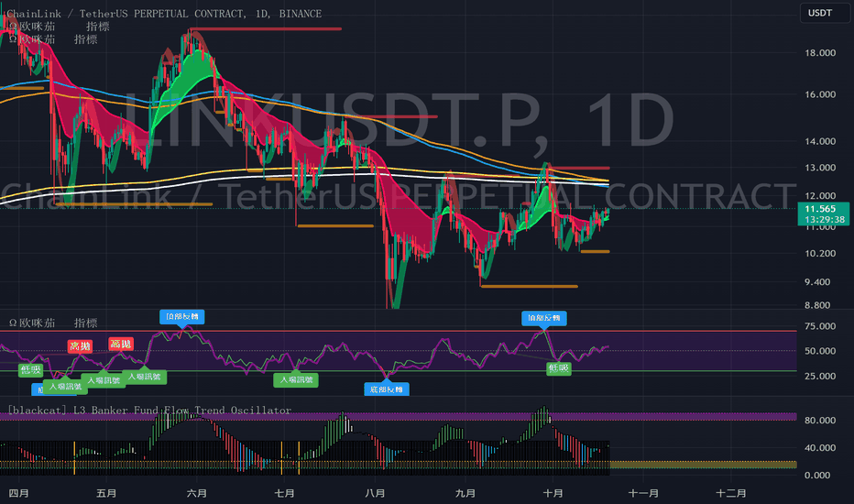Click the 十二月 date axis label

point(731,493)
